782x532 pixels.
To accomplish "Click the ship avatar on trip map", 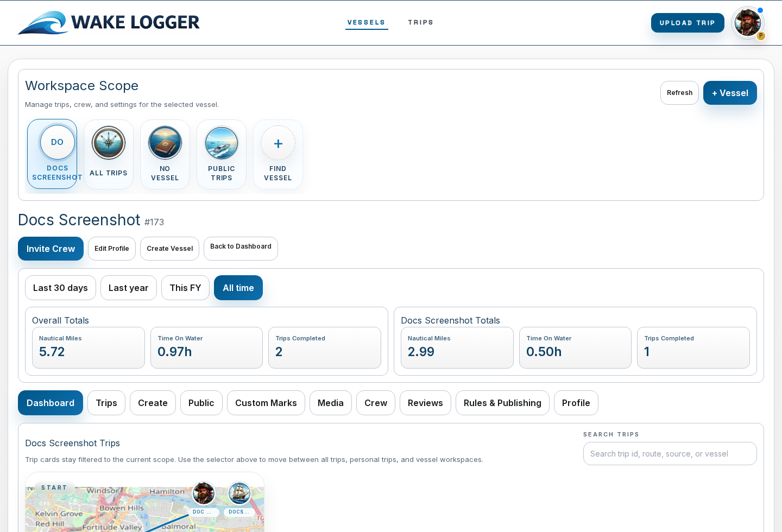I will (239, 493).
